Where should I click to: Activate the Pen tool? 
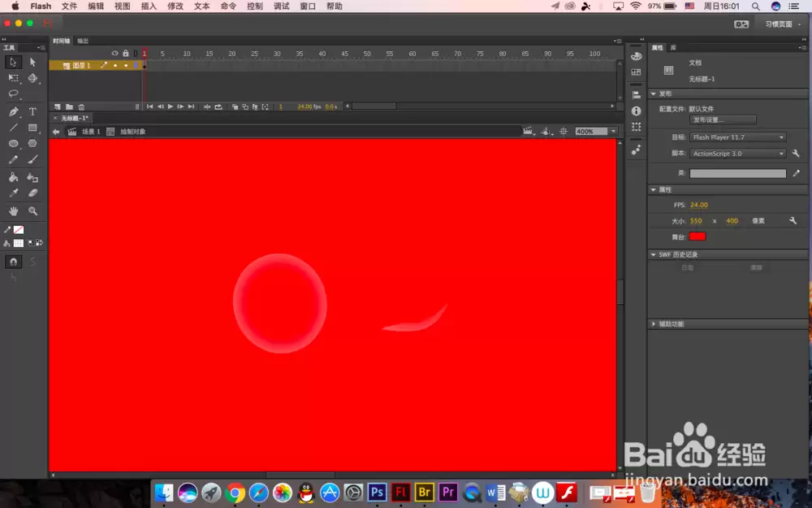pyautogui.click(x=14, y=111)
